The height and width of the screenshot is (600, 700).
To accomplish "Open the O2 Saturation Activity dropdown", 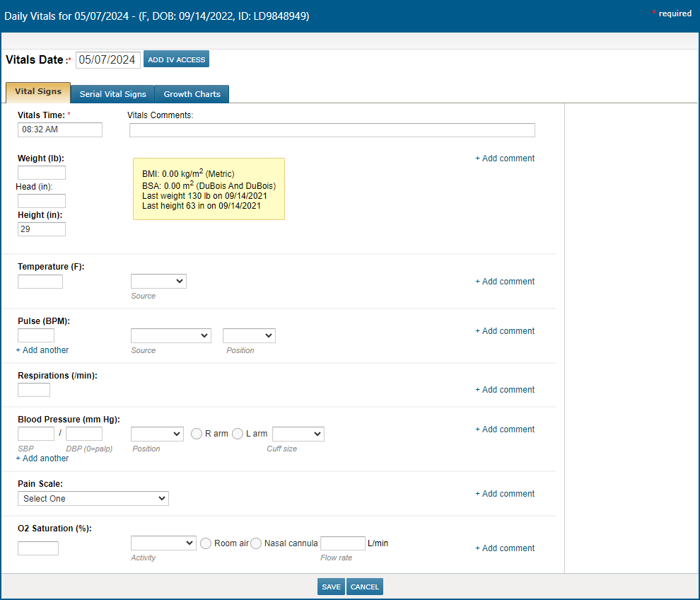I will (163, 543).
